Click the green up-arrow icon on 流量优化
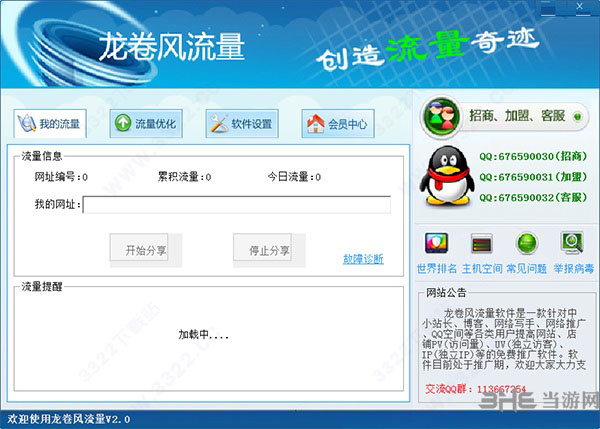 [123, 123]
